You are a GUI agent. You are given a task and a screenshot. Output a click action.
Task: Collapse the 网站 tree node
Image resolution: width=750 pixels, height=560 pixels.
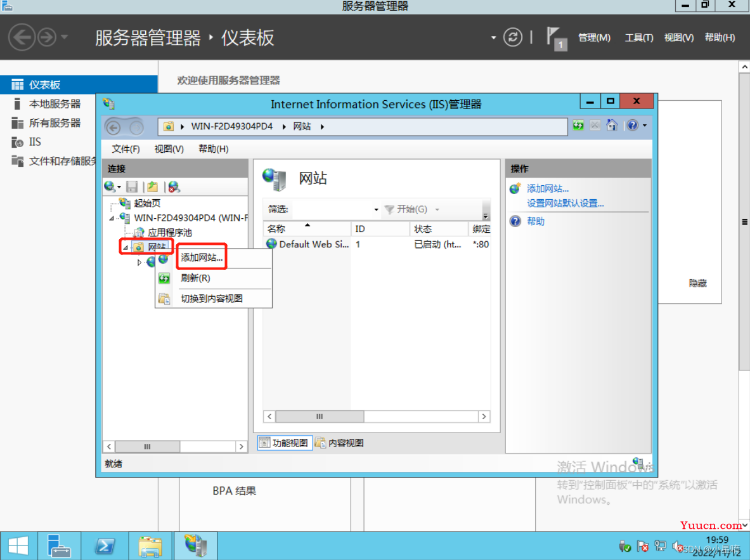pyautogui.click(x=126, y=247)
